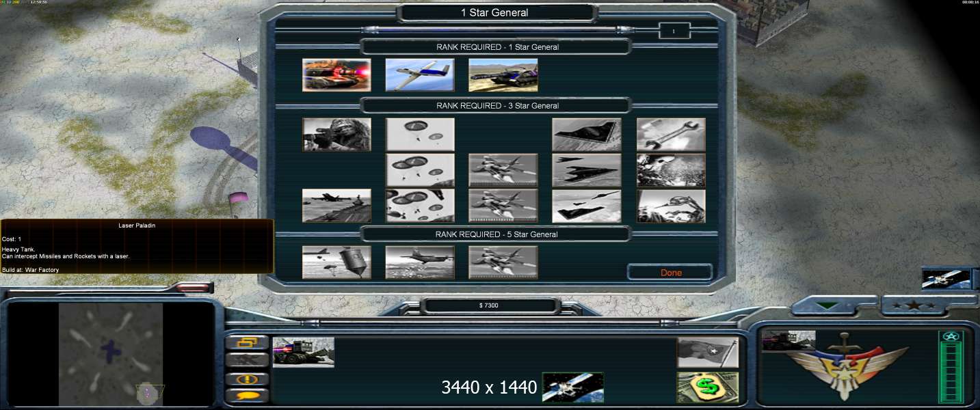Pick the wrench emergency repair icon
Screen dimensions: 980x410
(671, 135)
